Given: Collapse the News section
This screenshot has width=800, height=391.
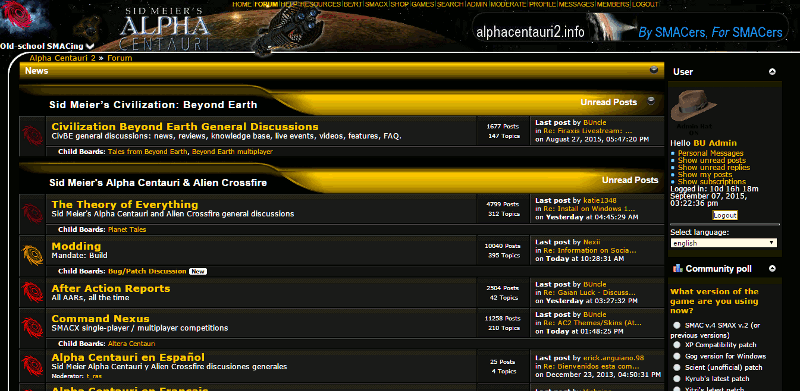Looking at the screenshot, I should 654,70.
